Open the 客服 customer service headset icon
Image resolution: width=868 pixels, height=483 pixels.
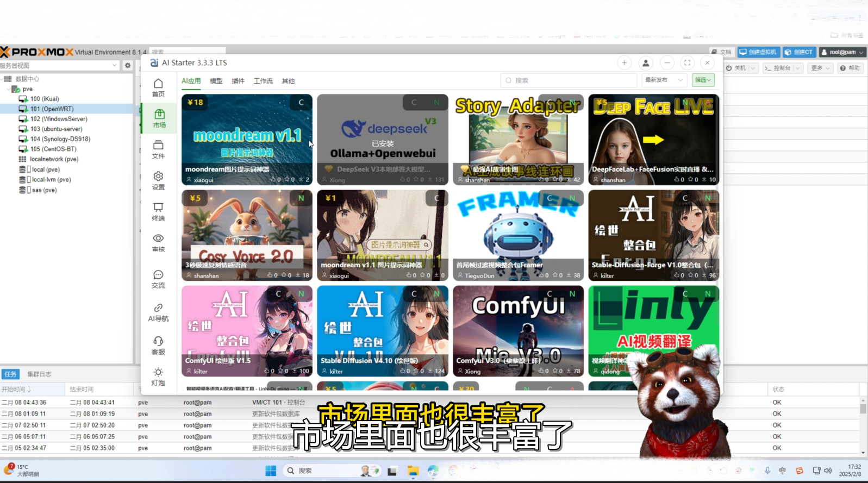[x=158, y=345]
